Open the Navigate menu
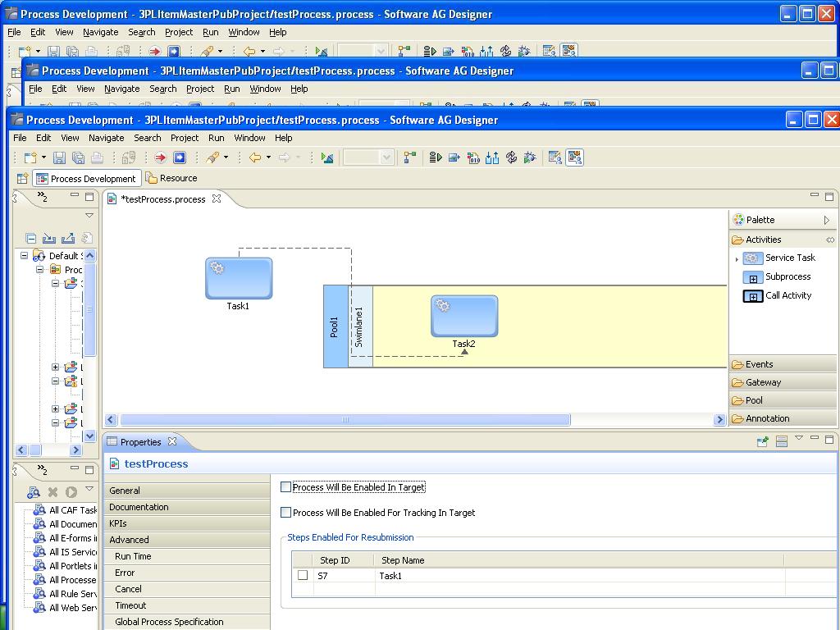This screenshot has height=630, width=840. pos(106,138)
